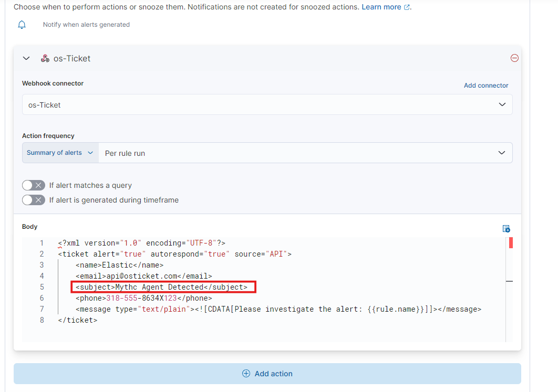Click the plus icon in Add action
The width and height of the screenshot is (558, 392).
click(246, 374)
